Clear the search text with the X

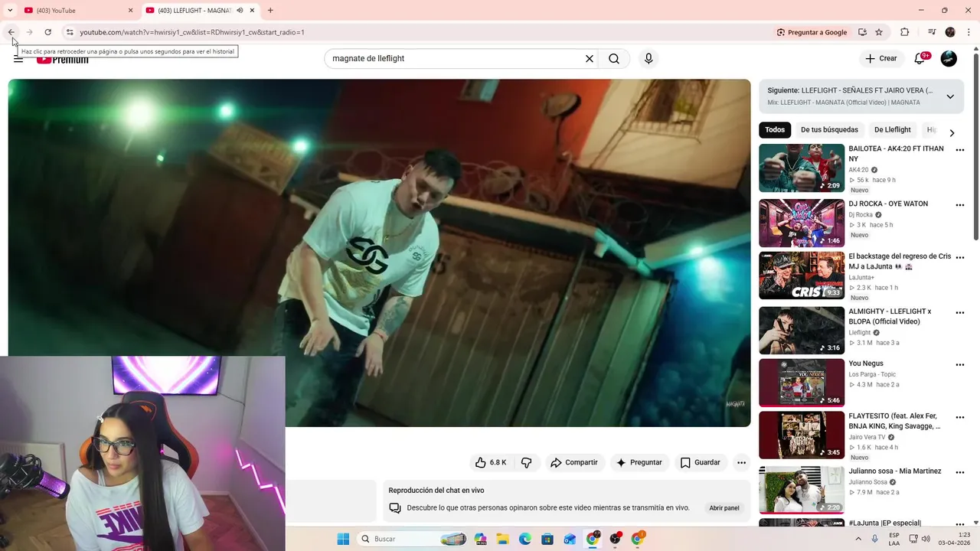(590, 59)
